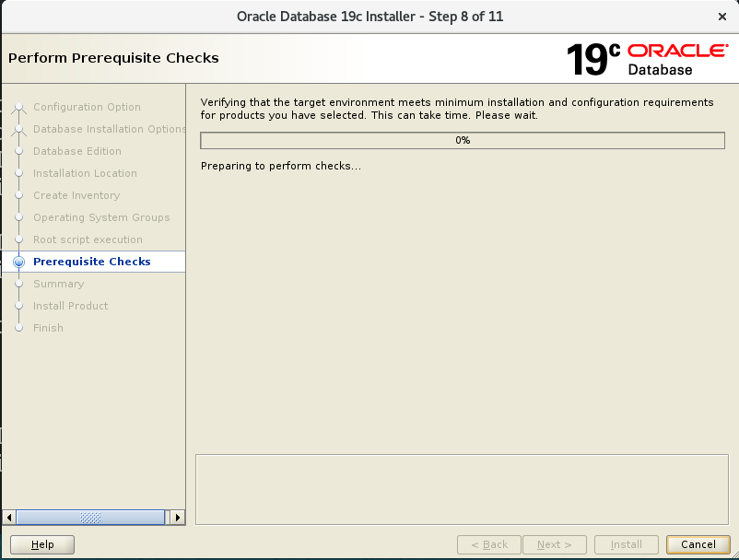The height and width of the screenshot is (560, 739).
Task: Select Root script execution step
Action: pyautogui.click(x=88, y=239)
